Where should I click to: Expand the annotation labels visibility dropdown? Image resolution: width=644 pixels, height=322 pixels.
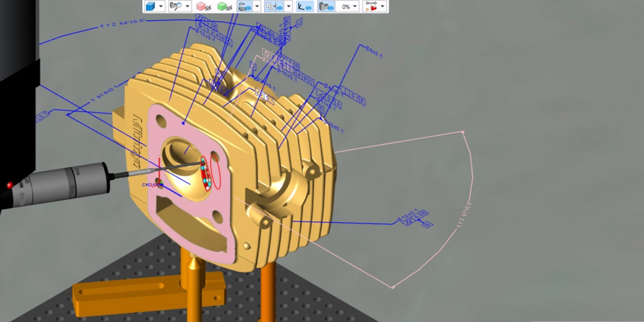(289, 6)
